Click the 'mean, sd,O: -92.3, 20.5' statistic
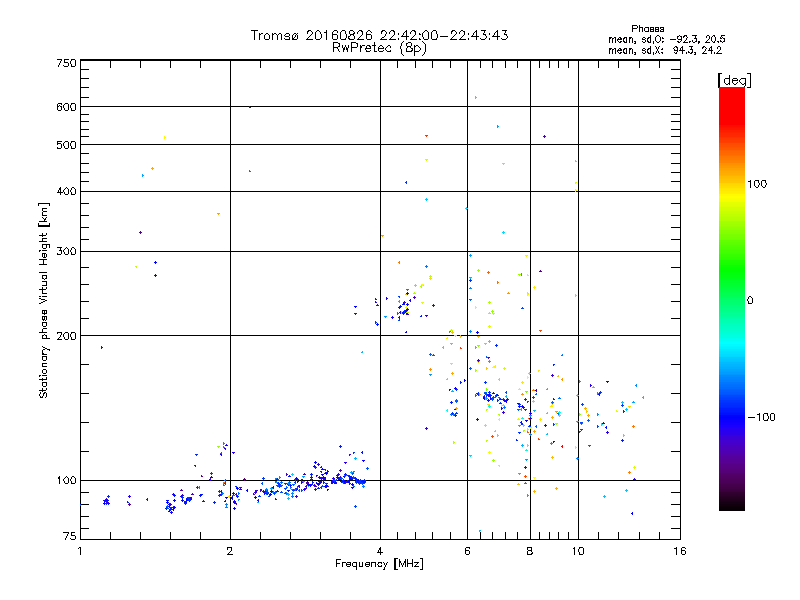800x600 pixels. pos(666,40)
